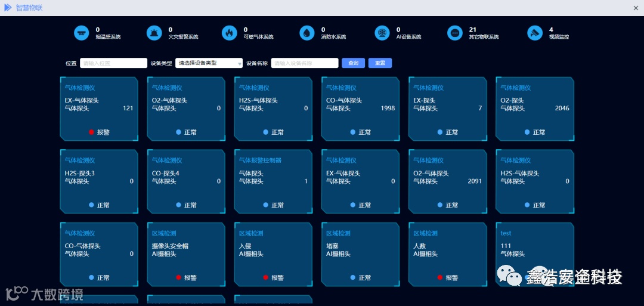This screenshot has height=306, width=644.
Task: Open the O2-气体探头 card reading 2091
Action: click(x=447, y=181)
